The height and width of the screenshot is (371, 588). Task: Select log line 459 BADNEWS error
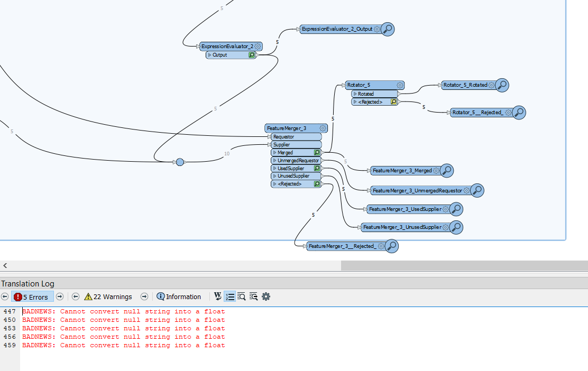[123, 345]
